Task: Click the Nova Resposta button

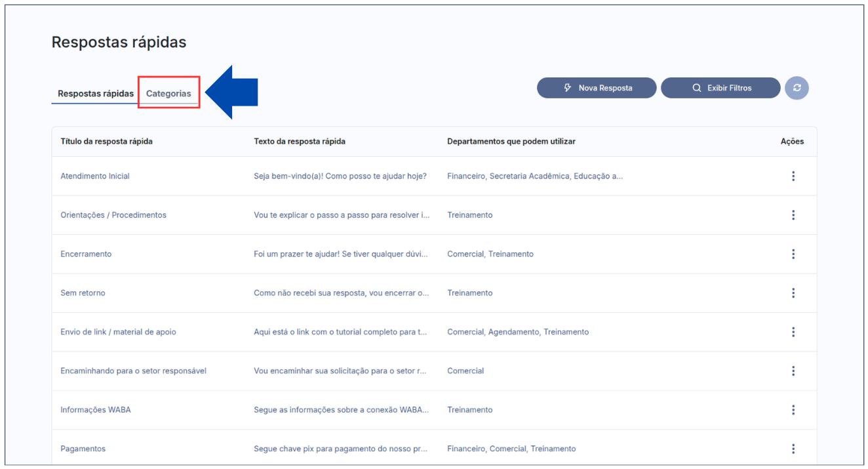Action: click(597, 88)
